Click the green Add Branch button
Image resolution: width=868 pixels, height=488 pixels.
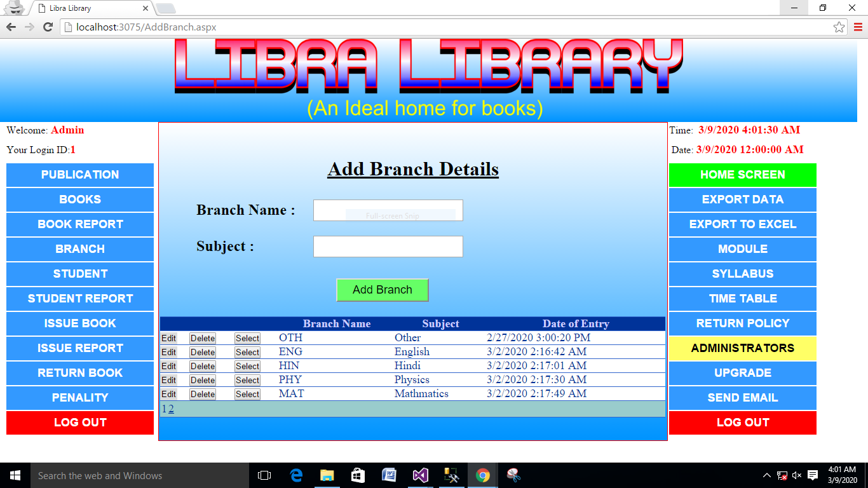click(383, 290)
